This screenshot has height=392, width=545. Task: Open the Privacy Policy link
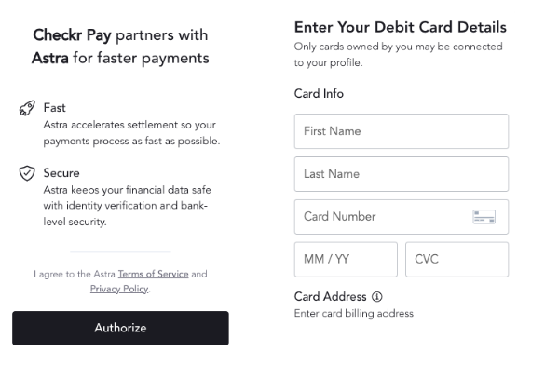(x=119, y=290)
